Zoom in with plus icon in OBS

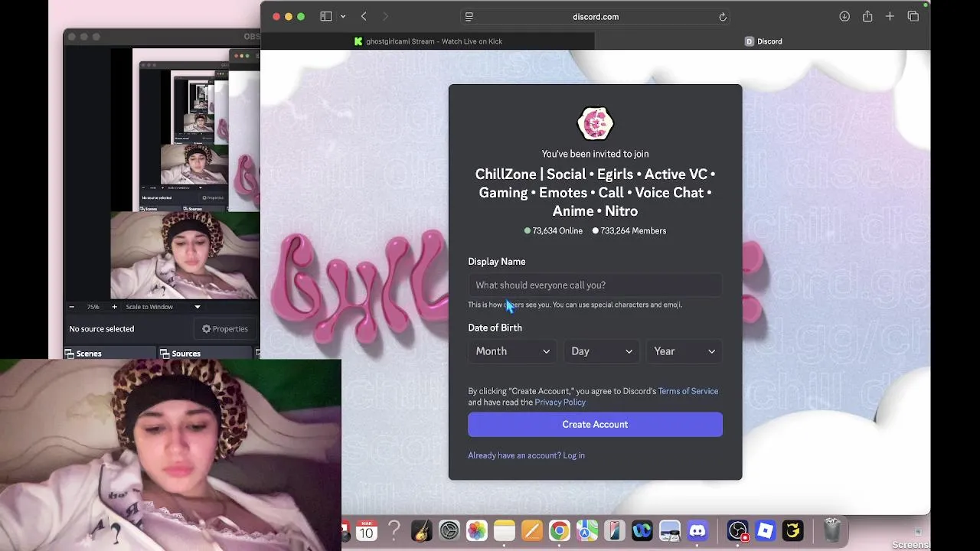tap(114, 307)
